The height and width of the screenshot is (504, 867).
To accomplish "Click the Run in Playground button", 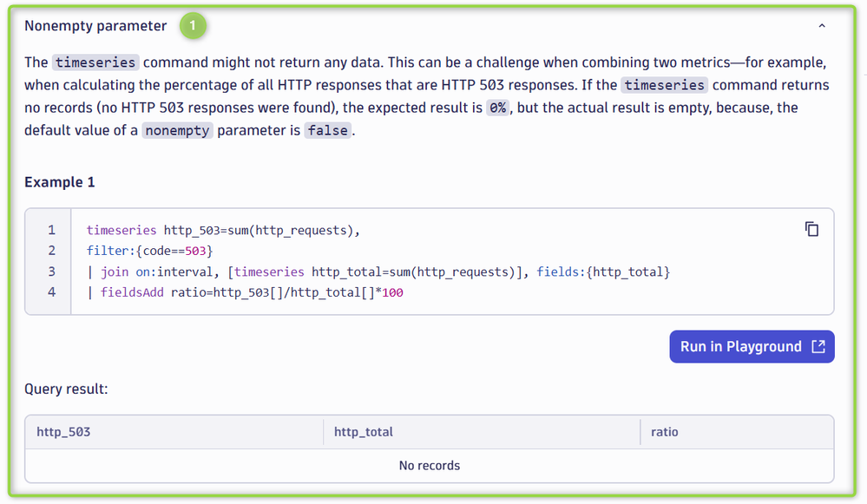I will point(752,346).
